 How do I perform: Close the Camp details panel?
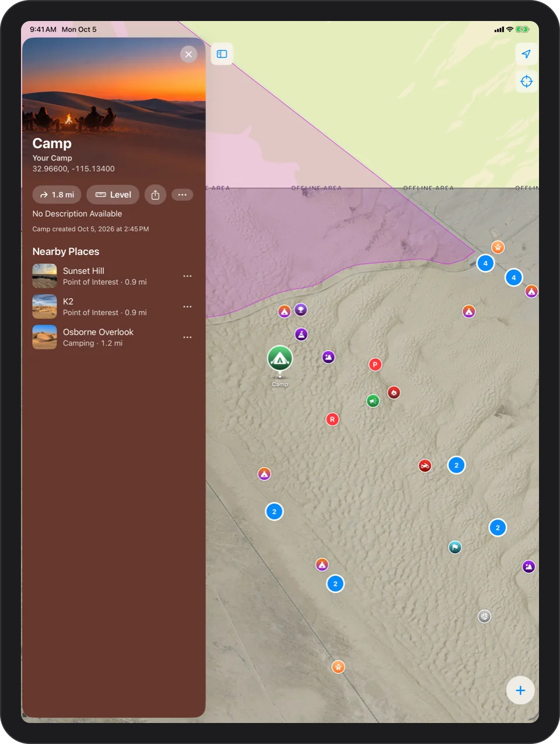click(188, 54)
